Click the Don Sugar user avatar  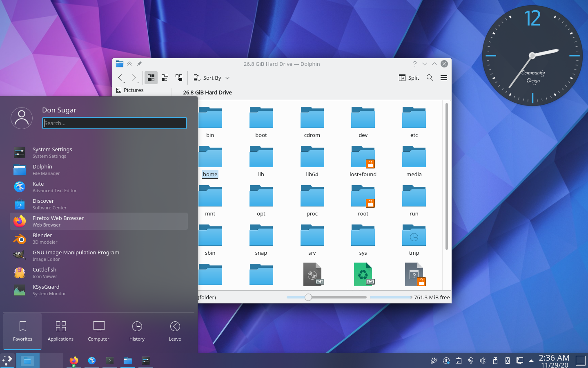tap(22, 118)
